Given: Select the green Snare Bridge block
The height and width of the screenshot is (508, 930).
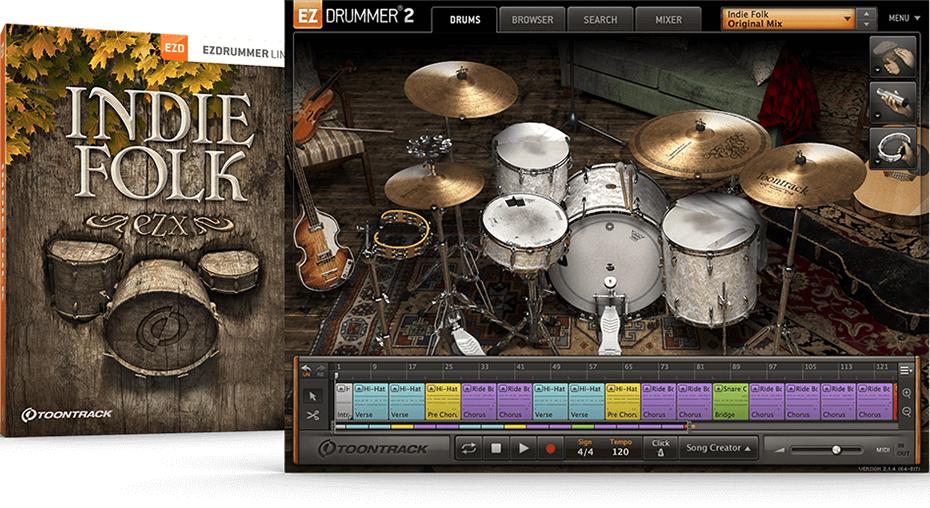Looking at the screenshot, I should pos(731,401).
